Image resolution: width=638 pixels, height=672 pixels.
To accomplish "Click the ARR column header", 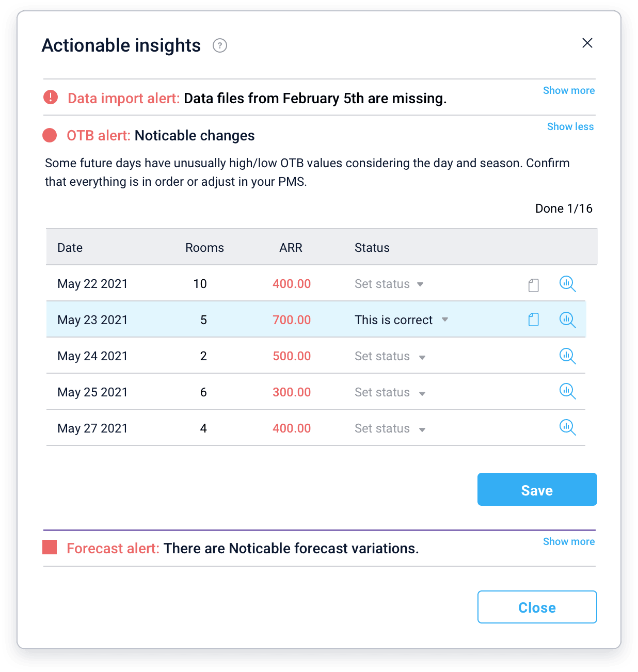I will (x=291, y=248).
